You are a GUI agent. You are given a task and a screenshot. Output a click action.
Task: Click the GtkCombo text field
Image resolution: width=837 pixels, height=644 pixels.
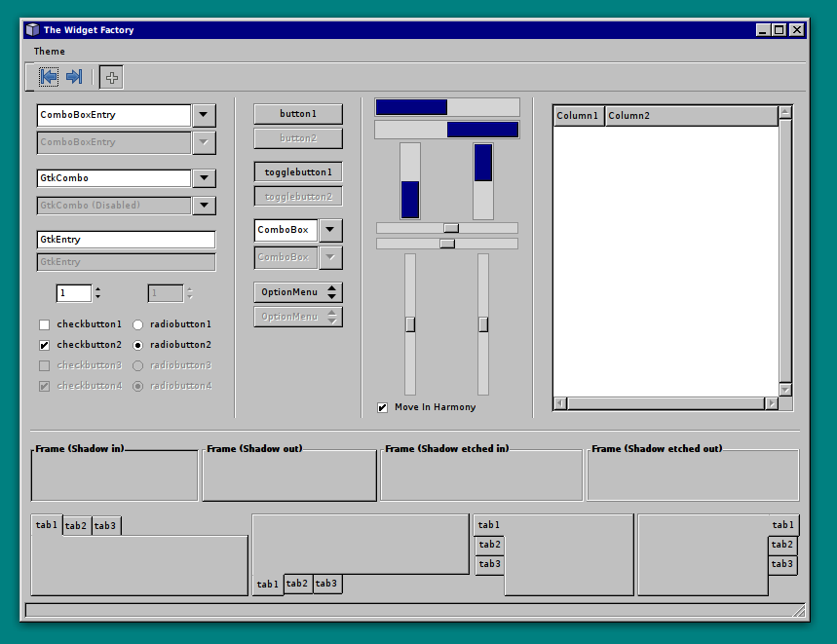point(114,177)
